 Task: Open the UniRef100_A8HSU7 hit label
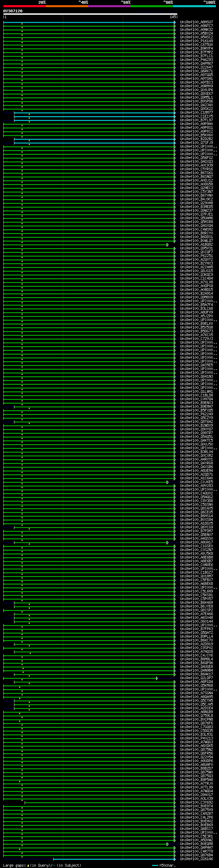pyautogui.click(x=196, y=22)
